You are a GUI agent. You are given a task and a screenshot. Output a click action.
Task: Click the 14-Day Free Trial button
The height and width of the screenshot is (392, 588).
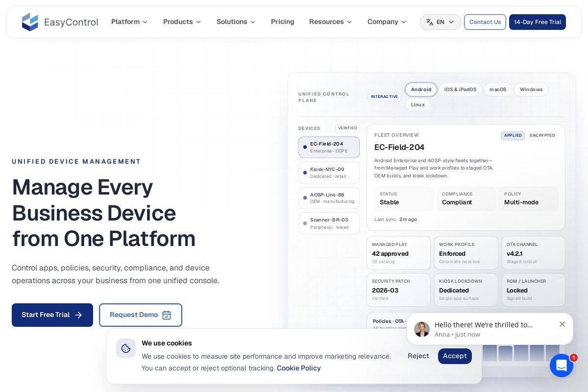tap(538, 22)
